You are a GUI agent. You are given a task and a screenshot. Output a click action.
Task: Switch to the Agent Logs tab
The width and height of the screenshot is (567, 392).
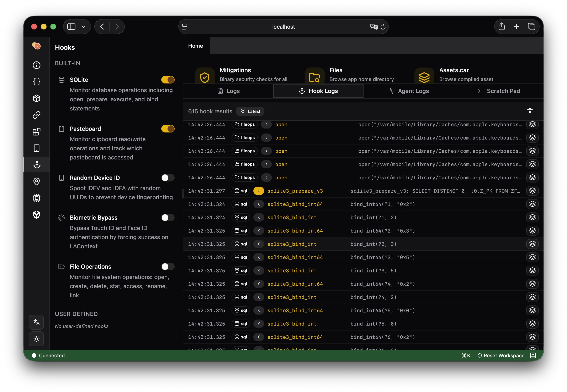(408, 91)
